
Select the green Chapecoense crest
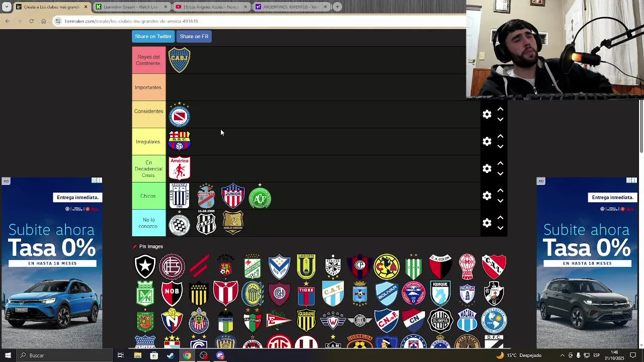[x=260, y=197]
